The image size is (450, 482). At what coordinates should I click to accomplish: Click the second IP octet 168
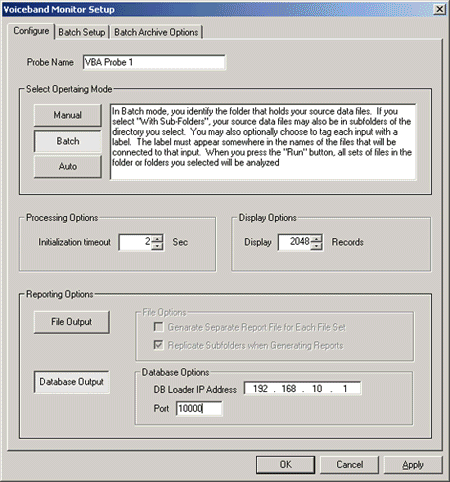tap(289, 389)
